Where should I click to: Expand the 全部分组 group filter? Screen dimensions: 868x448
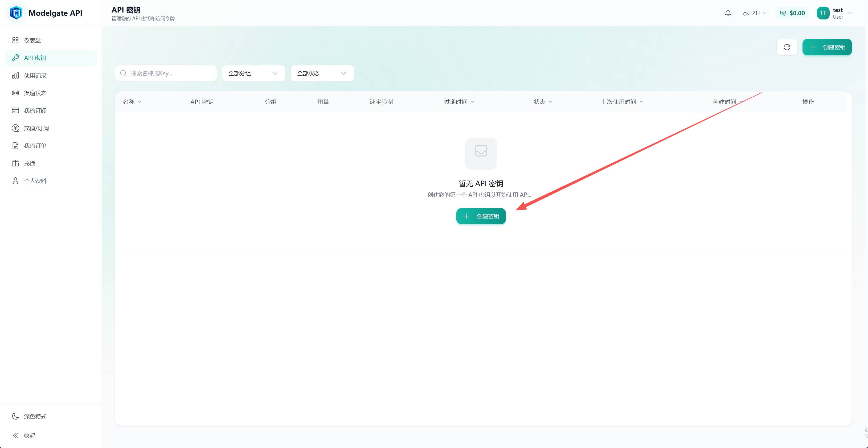tap(253, 73)
